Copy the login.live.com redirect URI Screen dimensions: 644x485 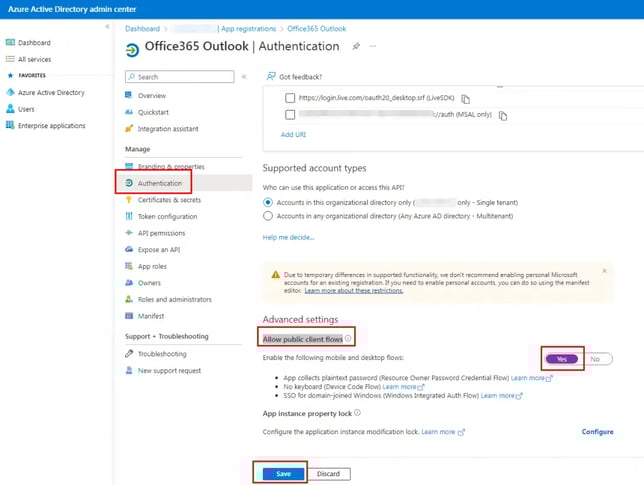click(x=466, y=99)
